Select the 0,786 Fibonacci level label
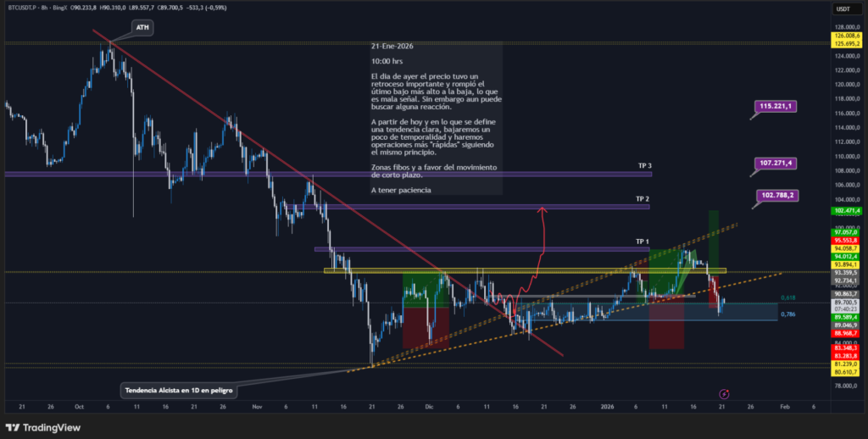 point(787,314)
